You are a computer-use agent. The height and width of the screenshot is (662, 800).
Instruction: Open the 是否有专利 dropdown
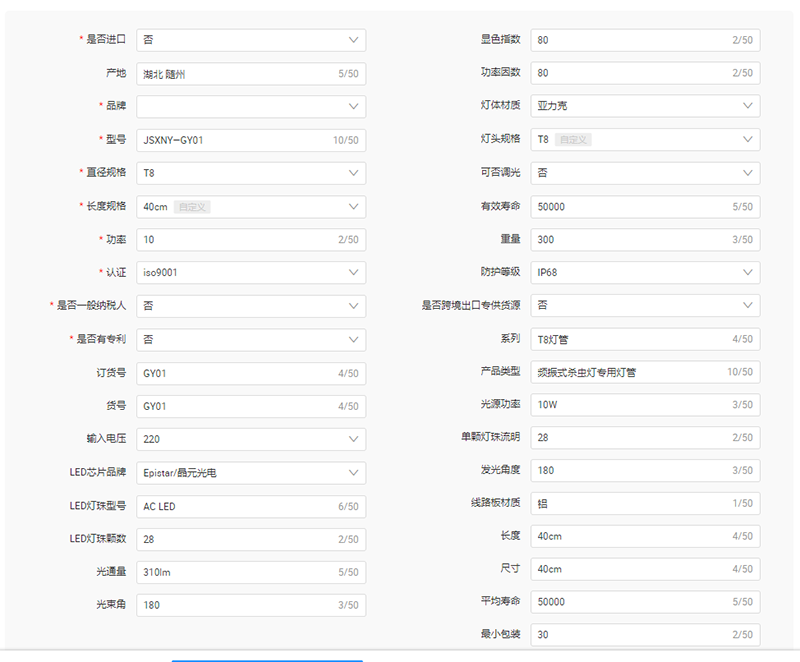click(x=250, y=339)
